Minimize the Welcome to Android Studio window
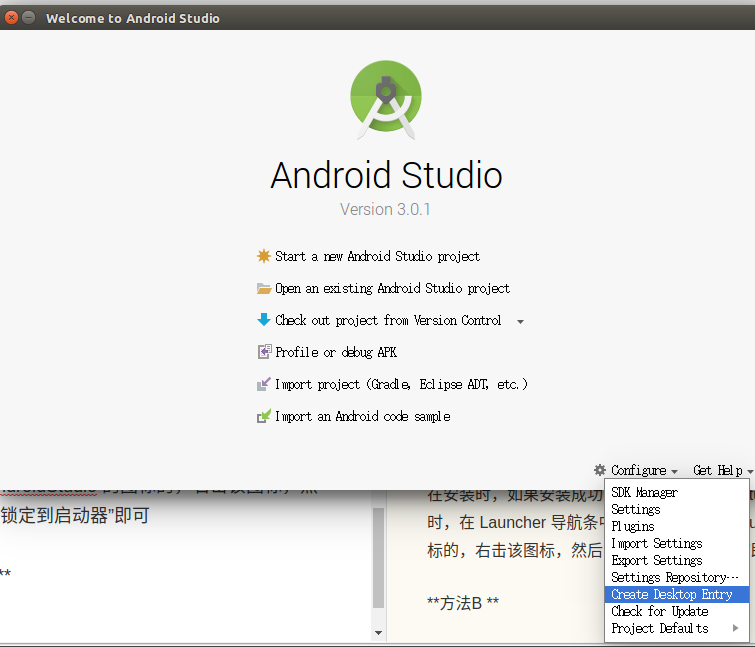This screenshot has height=647, width=755. point(29,18)
